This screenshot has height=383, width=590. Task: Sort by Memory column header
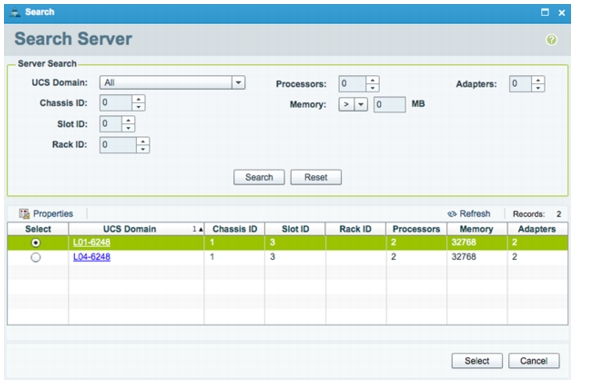(477, 229)
